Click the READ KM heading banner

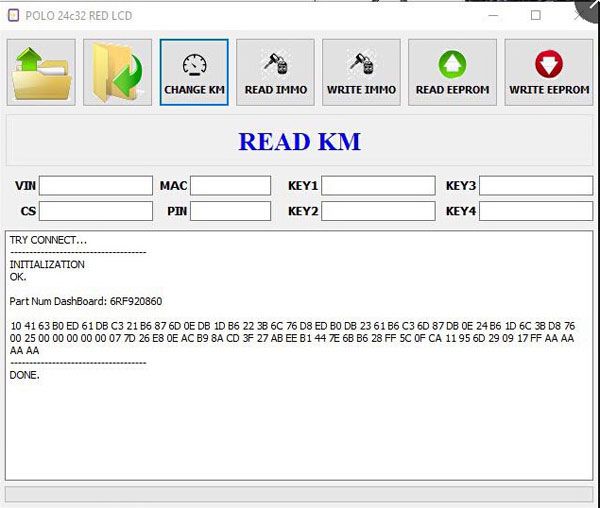[x=299, y=141]
